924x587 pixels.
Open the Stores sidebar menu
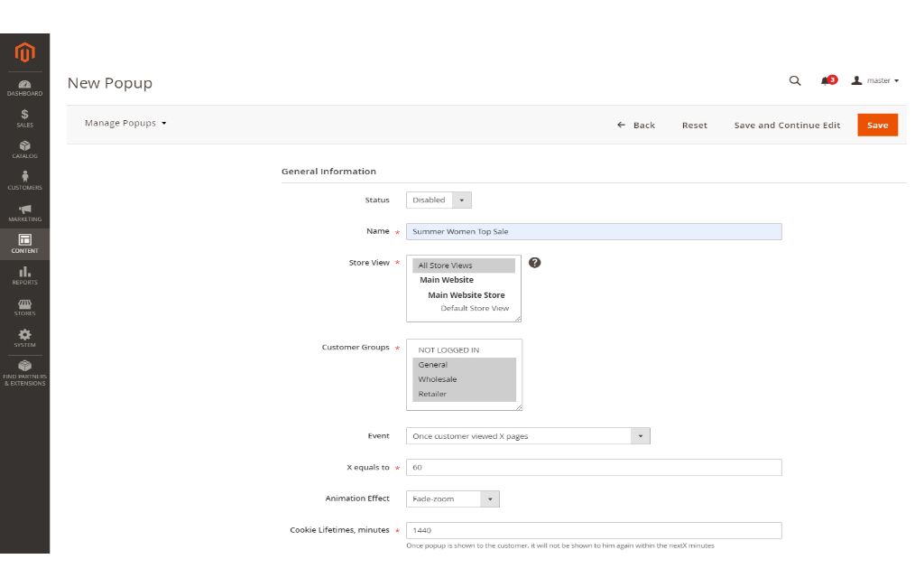tap(24, 307)
